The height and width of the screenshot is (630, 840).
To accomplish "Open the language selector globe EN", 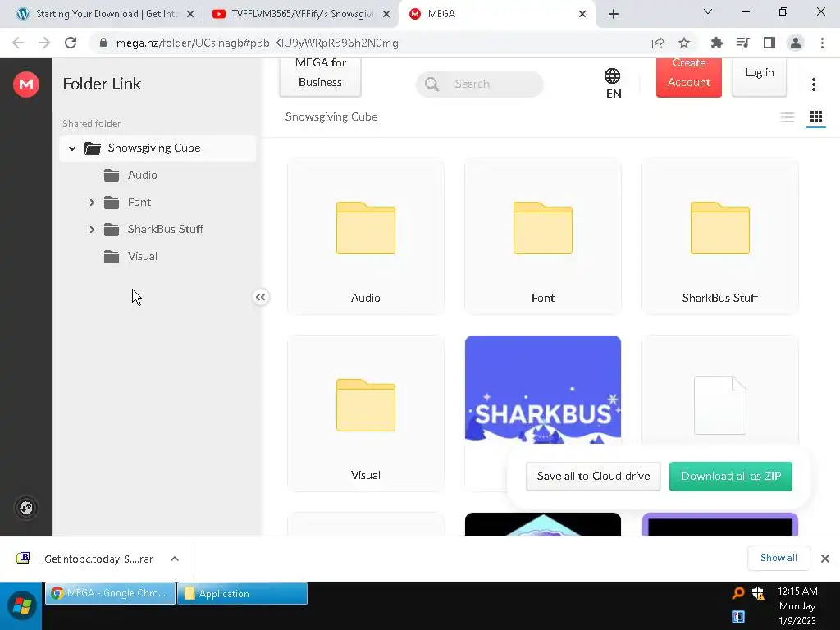I will 613,84.
